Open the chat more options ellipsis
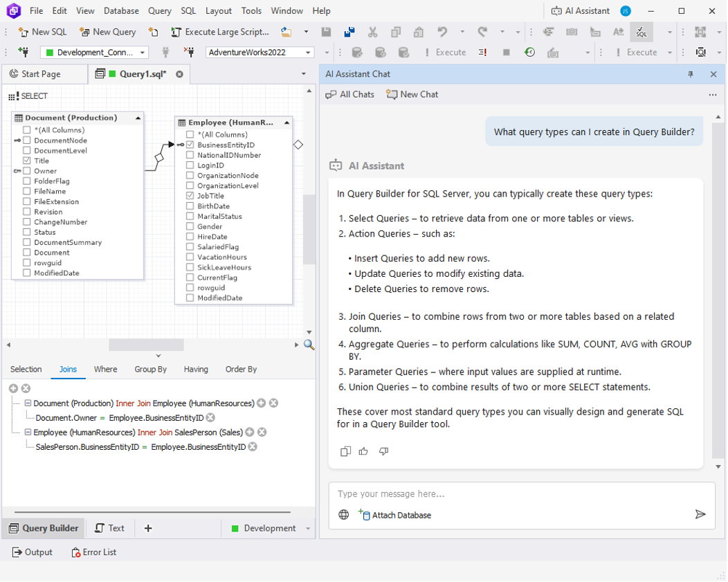The height and width of the screenshot is (582, 728). pyautogui.click(x=713, y=95)
